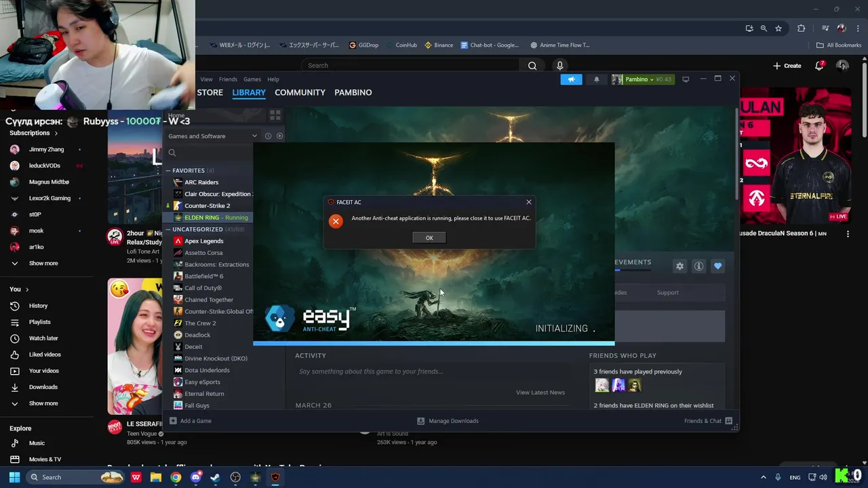Open ELDEN RING manage settings gear
The width and height of the screenshot is (868, 488).
coord(679,266)
